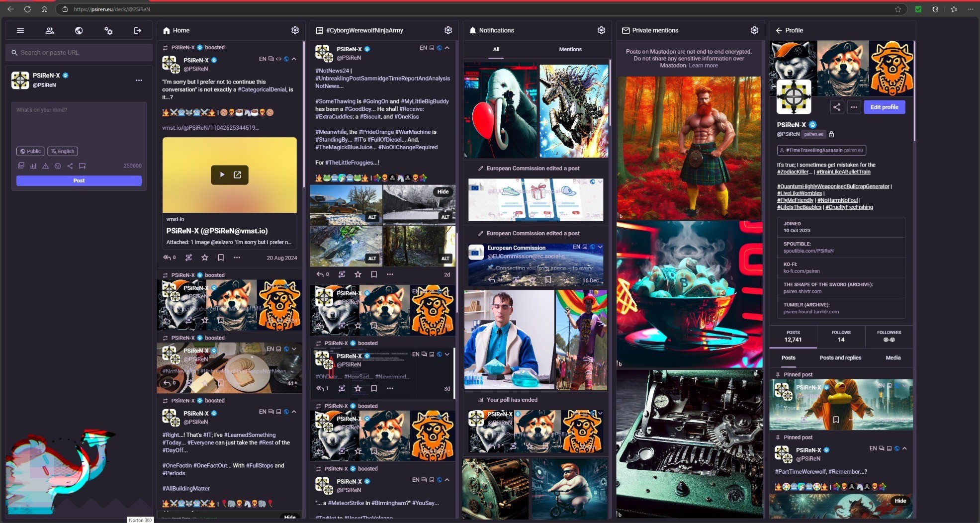Click the share button beside Edit profile
The image size is (980, 523).
point(837,107)
